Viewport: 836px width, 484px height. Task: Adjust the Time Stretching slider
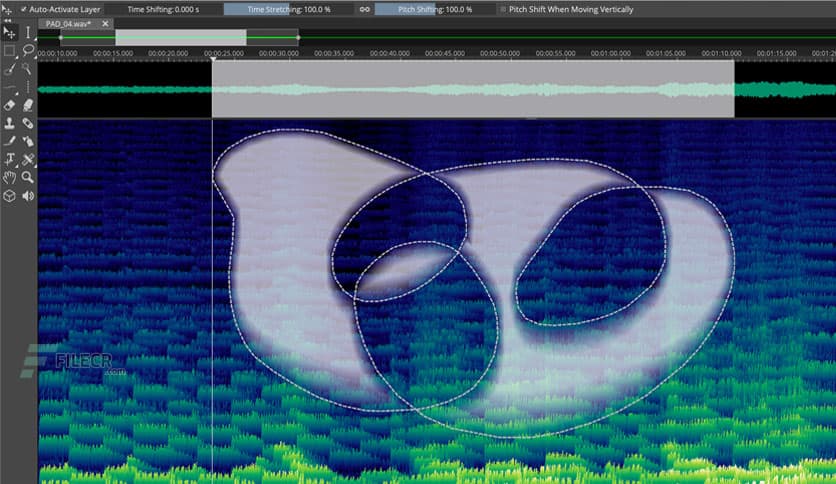pyautogui.click(x=288, y=10)
